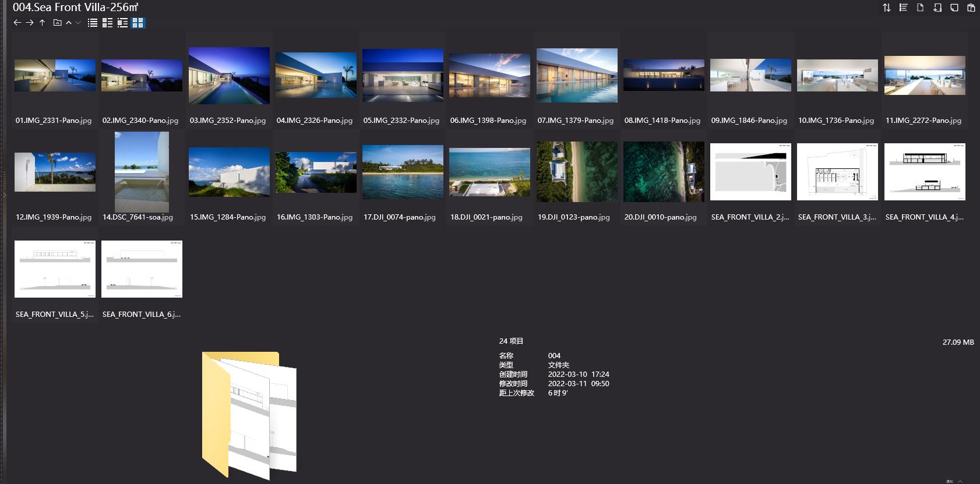Navigate up to the parent folder

click(x=42, y=23)
